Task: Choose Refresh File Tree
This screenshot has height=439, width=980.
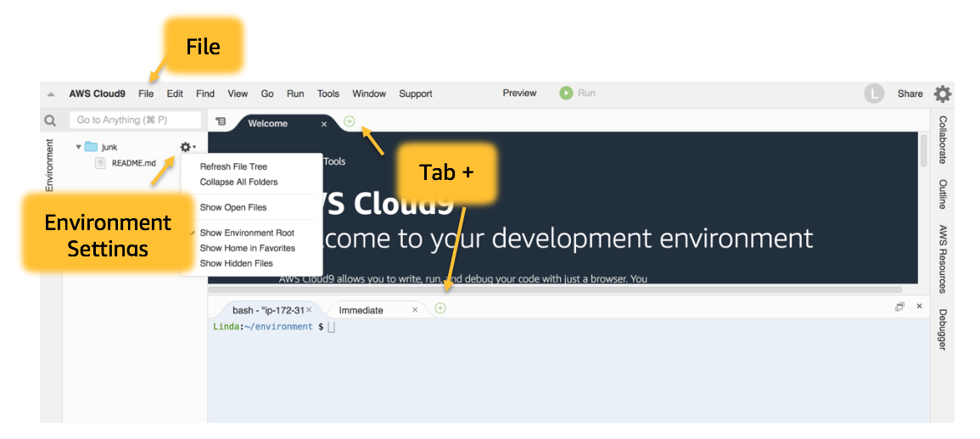Action: 233,166
